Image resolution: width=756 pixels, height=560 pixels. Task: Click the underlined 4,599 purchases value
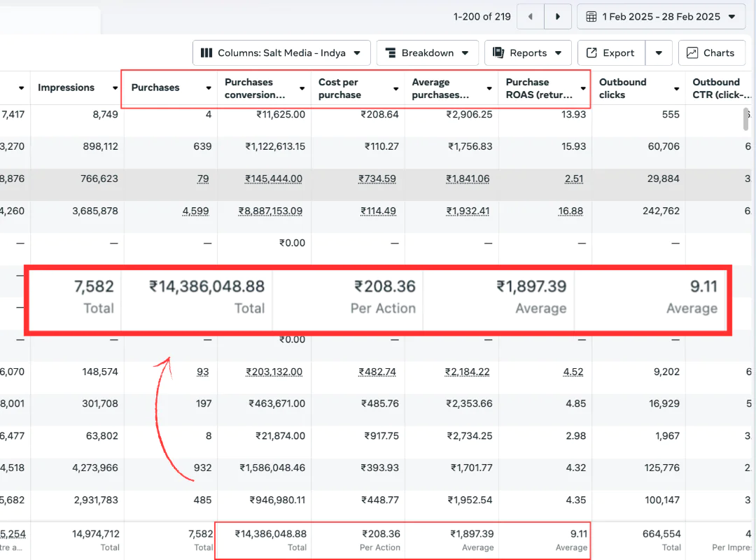pos(195,211)
